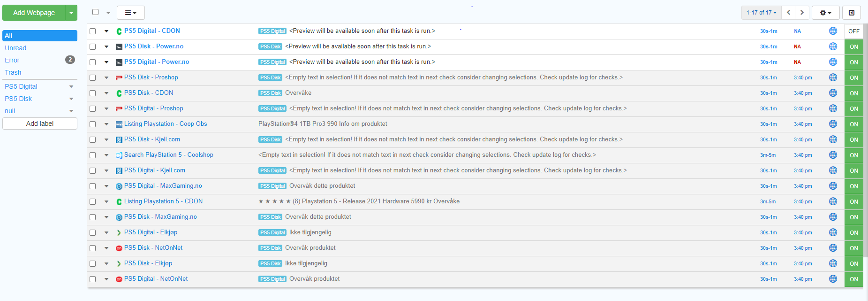Open the PS5 Disk - MaxGaming.no link

[160, 217]
